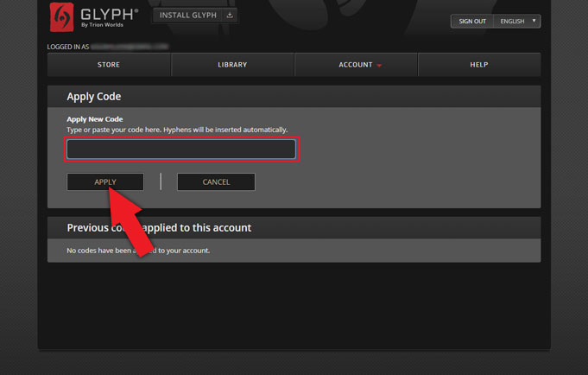
Task: Expand the red arrow beside Account
Action: coord(379,66)
